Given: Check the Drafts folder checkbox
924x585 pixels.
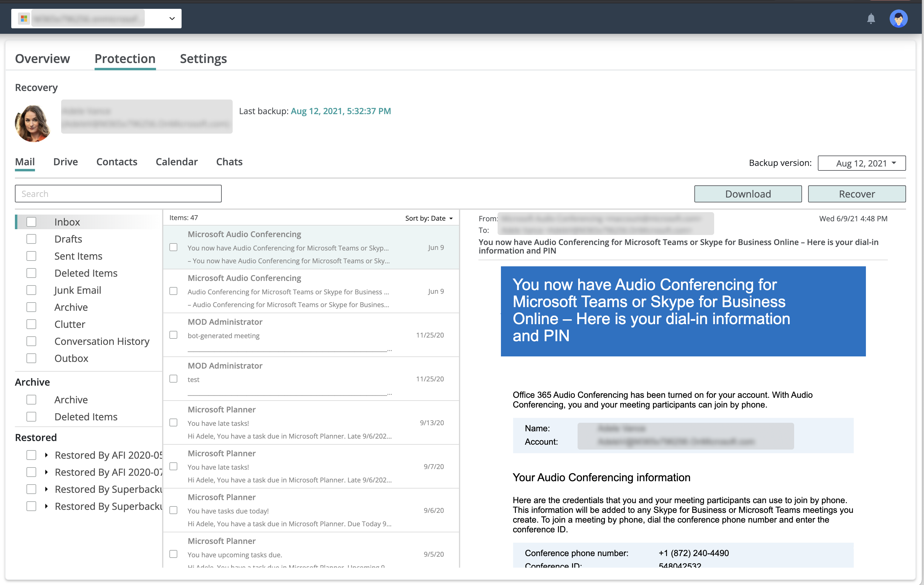Looking at the screenshot, I should point(31,239).
